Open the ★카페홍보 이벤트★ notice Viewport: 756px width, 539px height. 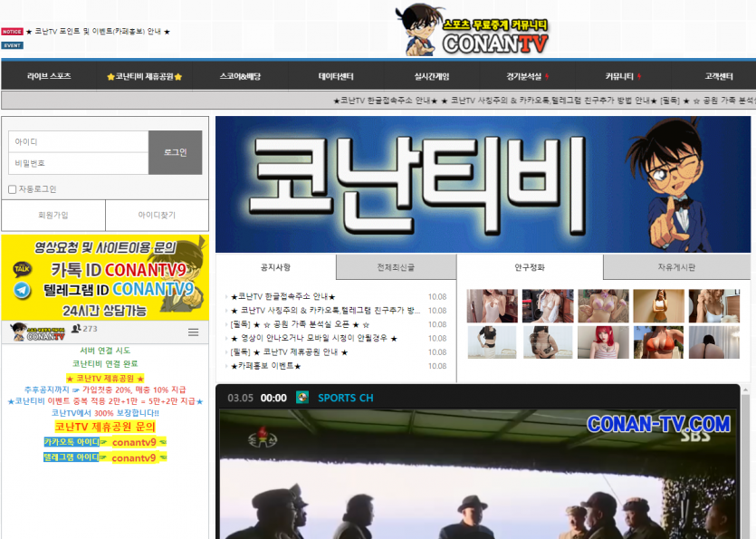point(265,366)
